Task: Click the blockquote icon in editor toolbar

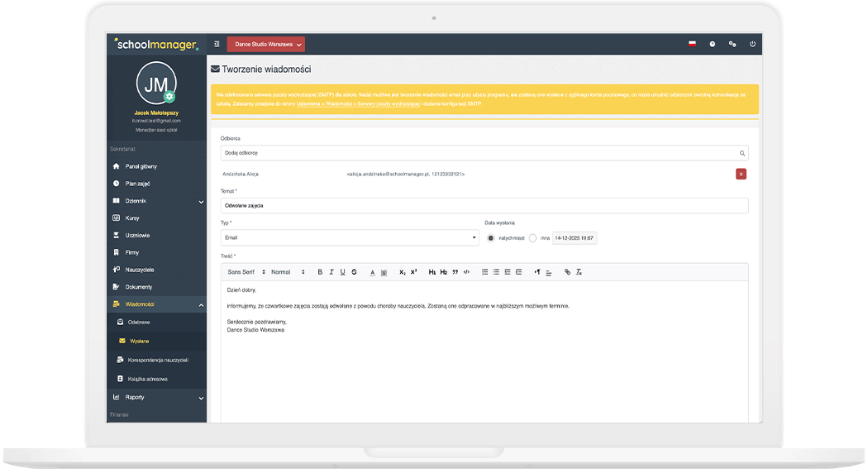Action: 455,272
